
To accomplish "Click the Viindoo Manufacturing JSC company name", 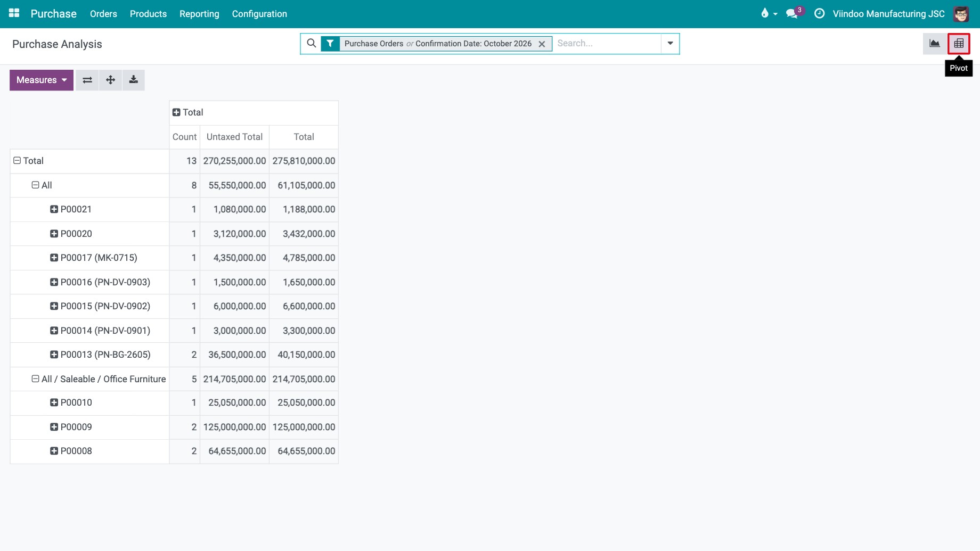I will coord(888,14).
